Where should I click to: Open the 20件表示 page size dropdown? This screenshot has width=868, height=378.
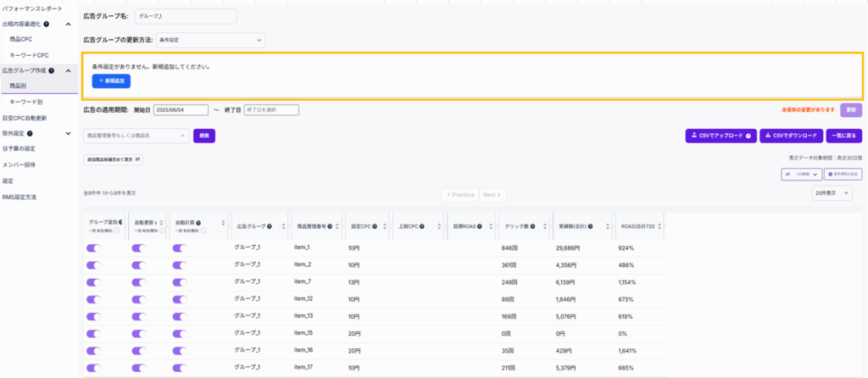pos(832,193)
